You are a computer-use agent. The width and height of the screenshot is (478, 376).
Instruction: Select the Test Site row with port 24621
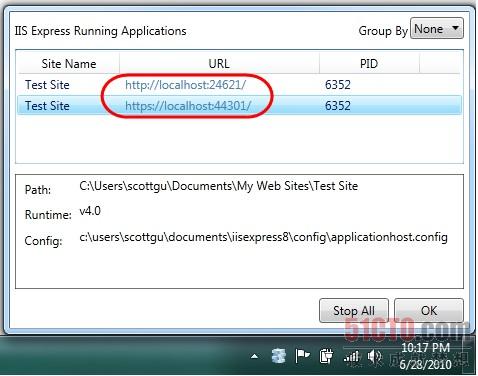(x=239, y=85)
